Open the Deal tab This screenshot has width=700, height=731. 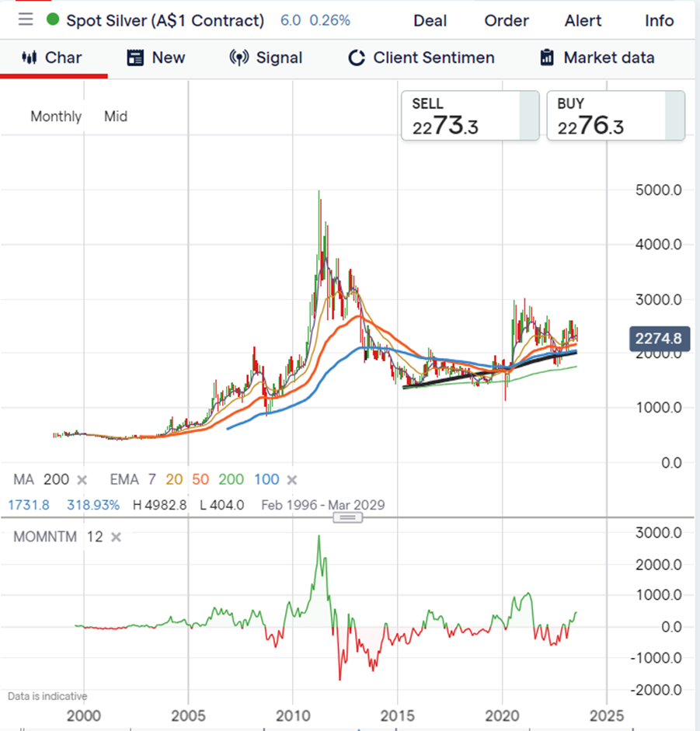[430, 20]
